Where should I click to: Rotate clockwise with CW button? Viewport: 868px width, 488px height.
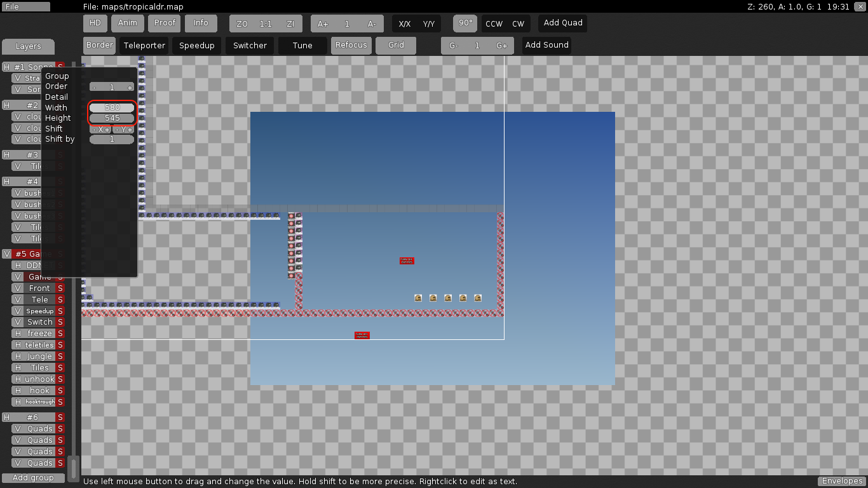519,24
